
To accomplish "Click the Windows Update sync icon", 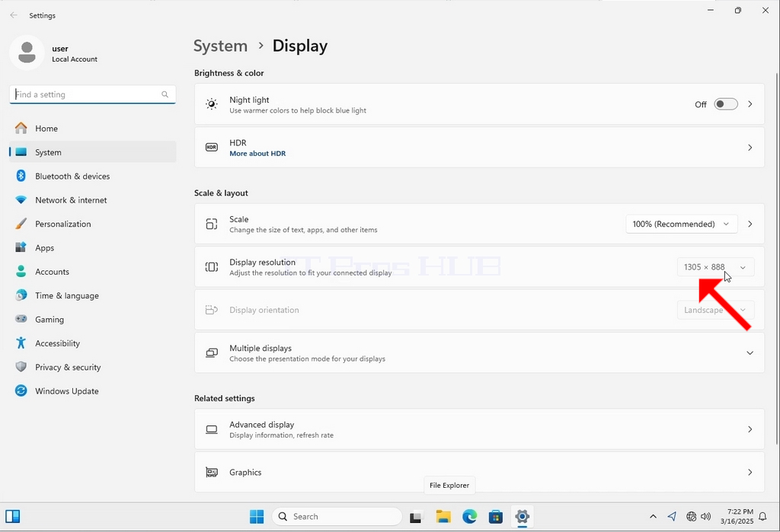I will click(x=21, y=390).
